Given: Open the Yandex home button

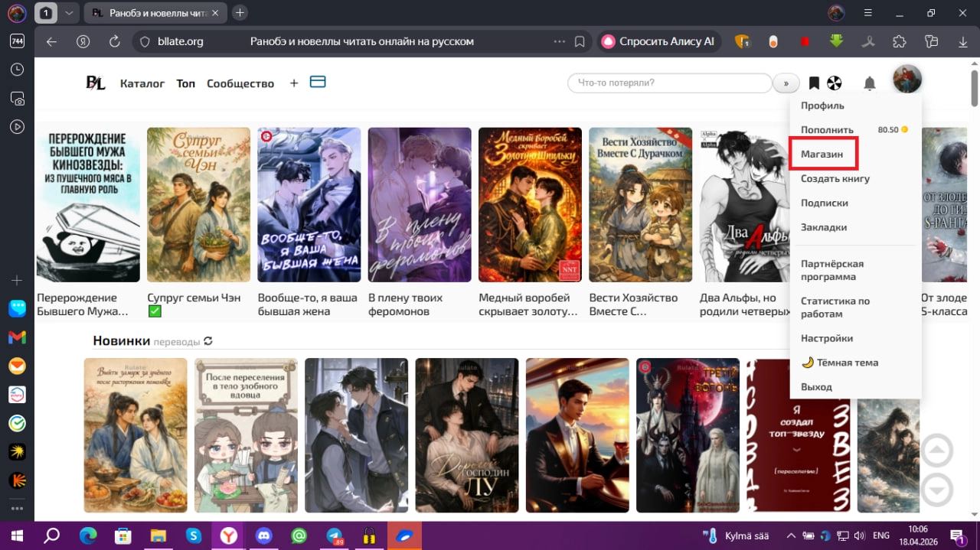Looking at the screenshot, I should tap(83, 41).
